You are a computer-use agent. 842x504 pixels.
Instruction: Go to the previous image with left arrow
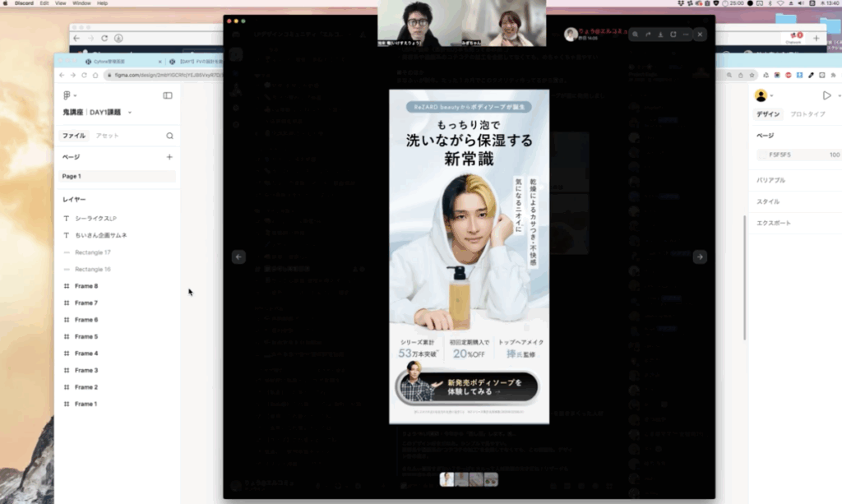point(238,257)
